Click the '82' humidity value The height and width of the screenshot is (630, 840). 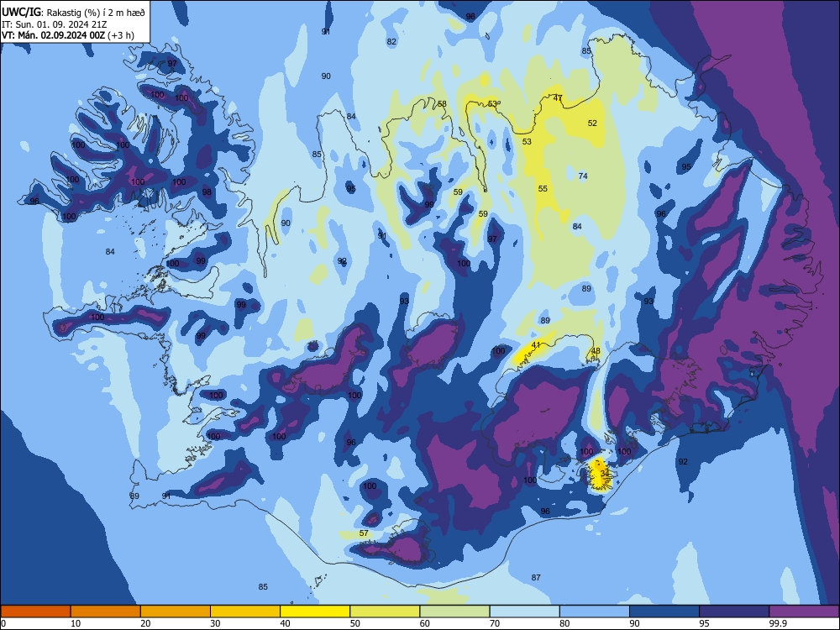pyautogui.click(x=391, y=42)
